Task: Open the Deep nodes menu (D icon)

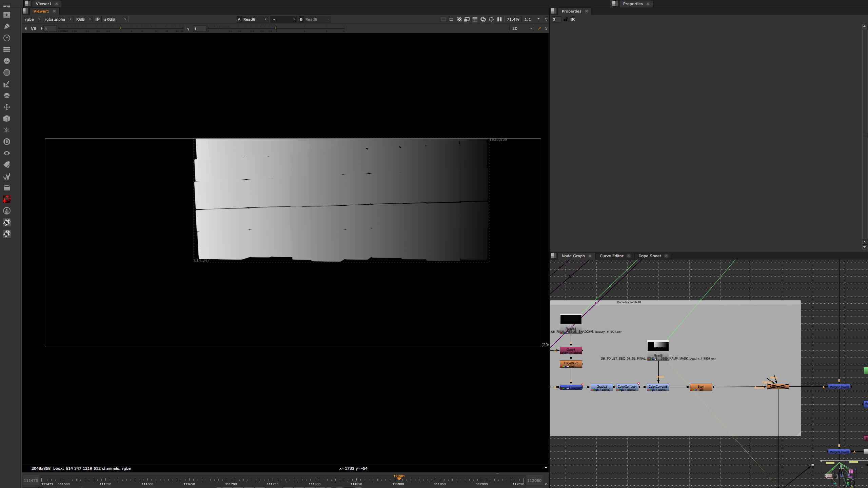Action: click(x=6, y=142)
